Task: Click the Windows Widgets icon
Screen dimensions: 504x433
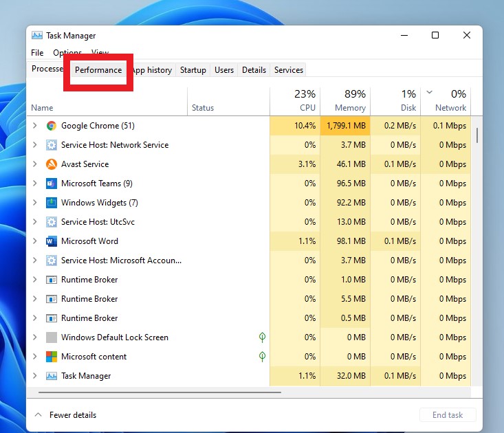Action: coord(52,203)
